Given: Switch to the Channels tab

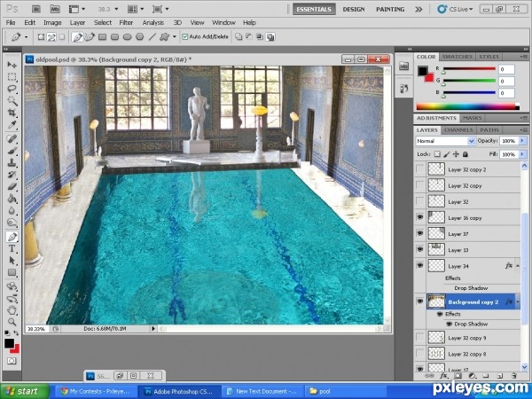Looking at the screenshot, I should point(458,130).
